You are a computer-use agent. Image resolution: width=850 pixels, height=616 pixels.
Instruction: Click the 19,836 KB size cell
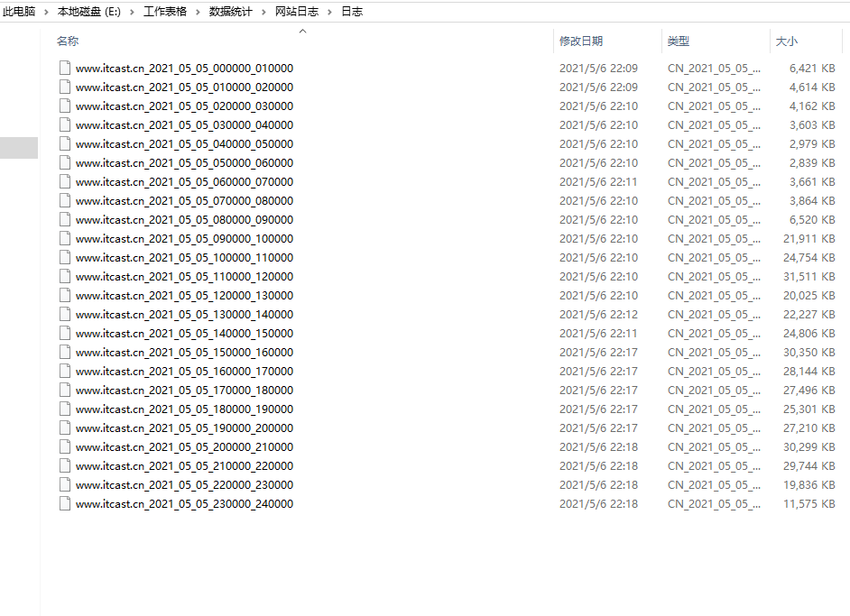click(x=808, y=485)
